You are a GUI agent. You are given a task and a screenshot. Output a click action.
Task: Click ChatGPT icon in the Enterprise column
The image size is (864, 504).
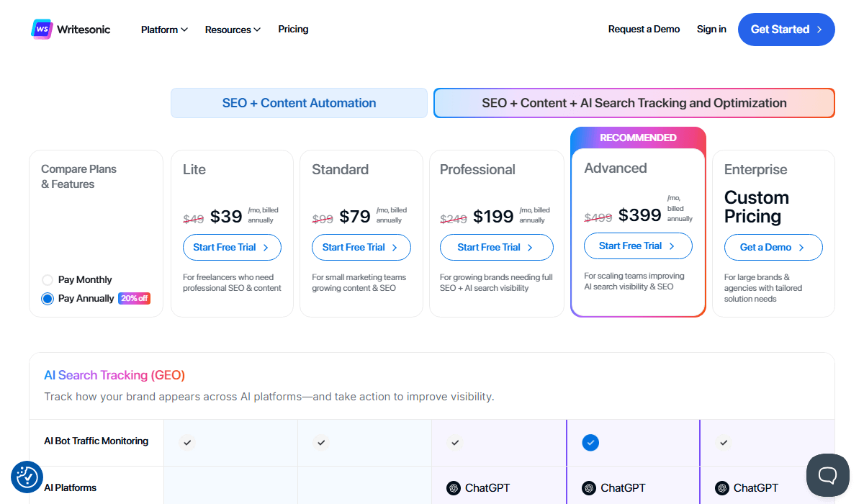click(721, 488)
